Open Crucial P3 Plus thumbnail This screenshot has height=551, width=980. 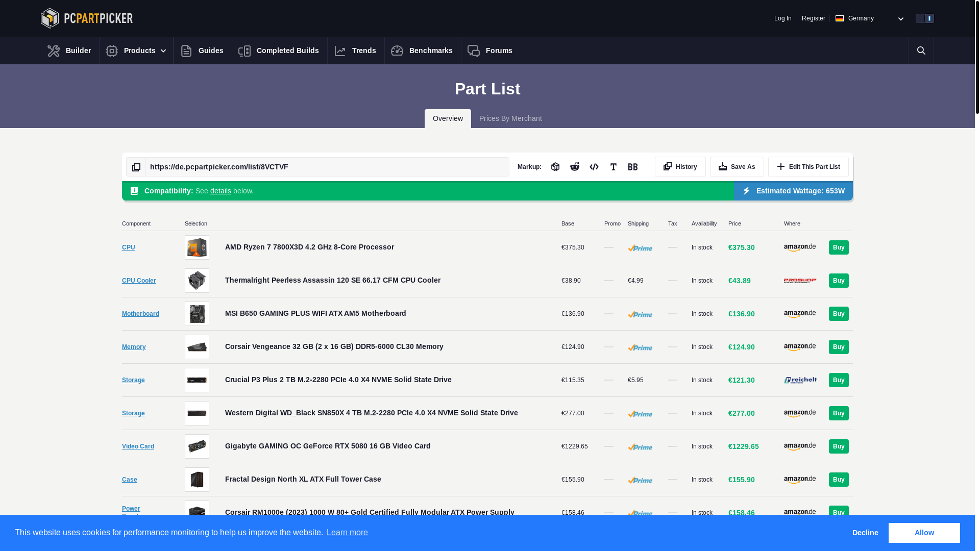pyautogui.click(x=197, y=380)
